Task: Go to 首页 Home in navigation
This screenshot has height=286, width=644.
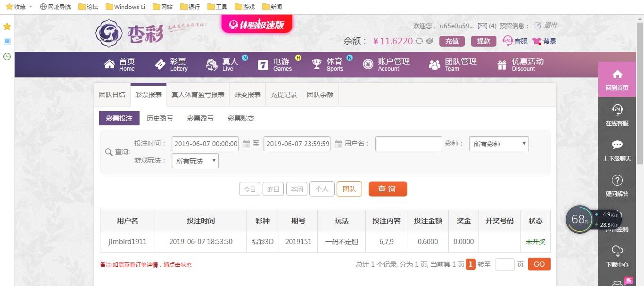Action: pyautogui.click(x=120, y=65)
